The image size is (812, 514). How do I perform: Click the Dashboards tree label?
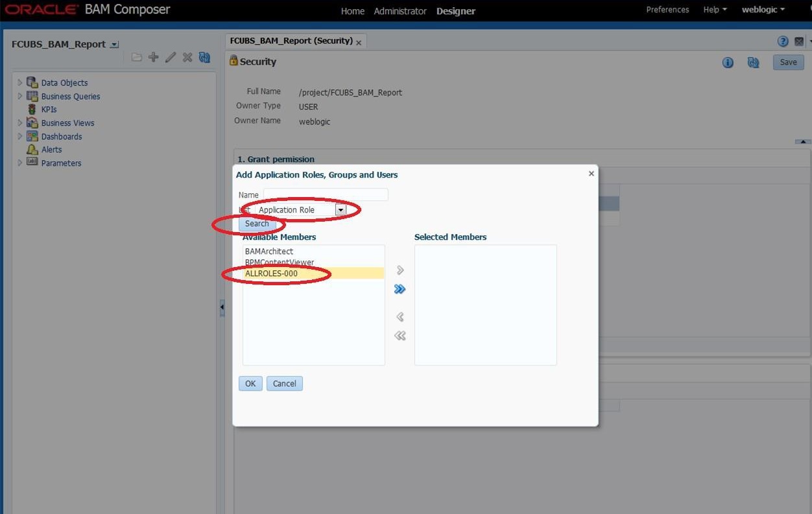pyautogui.click(x=62, y=137)
